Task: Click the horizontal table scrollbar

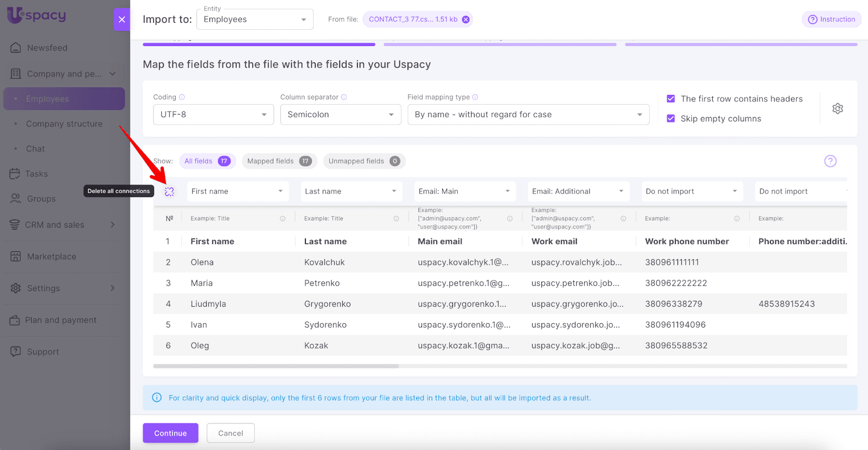Action: click(276, 366)
